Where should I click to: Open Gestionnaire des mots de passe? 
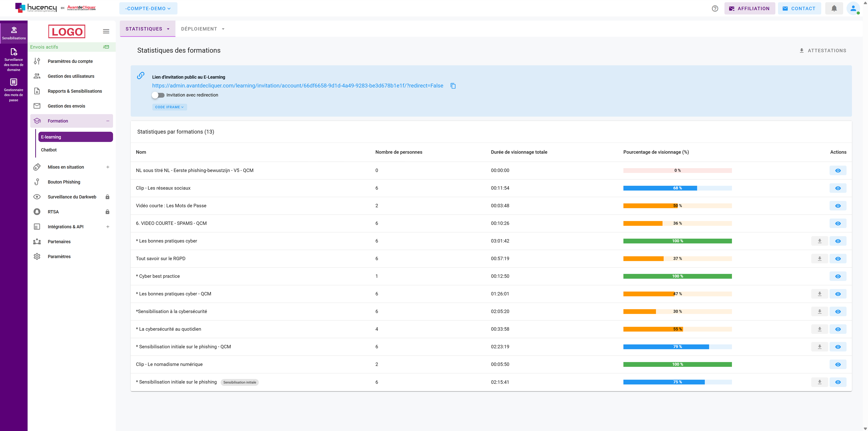pos(13,90)
